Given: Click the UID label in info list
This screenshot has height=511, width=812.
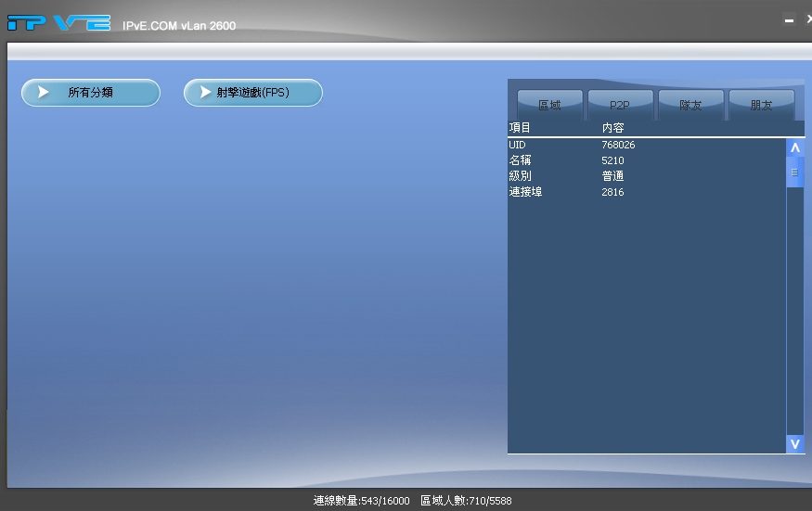Looking at the screenshot, I should (517, 145).
